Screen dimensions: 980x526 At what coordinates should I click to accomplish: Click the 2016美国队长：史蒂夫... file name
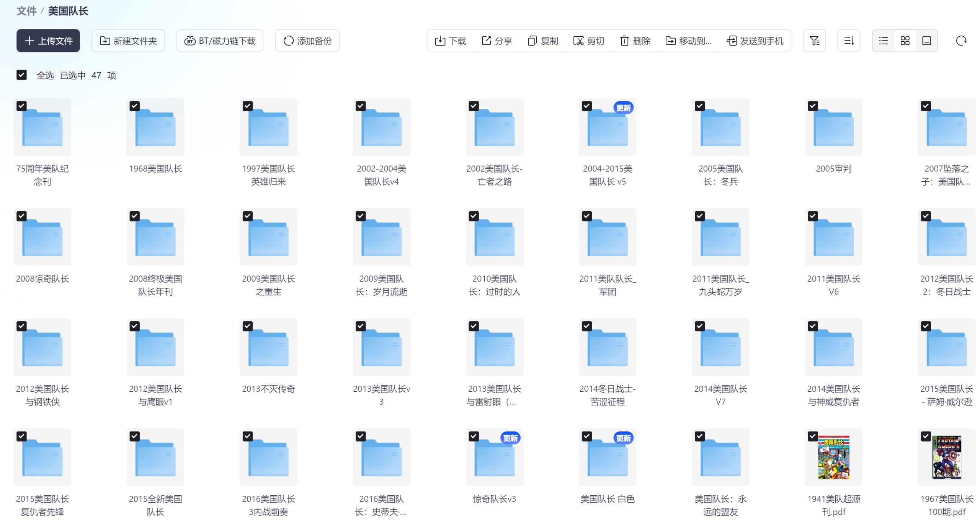(381, 505)
